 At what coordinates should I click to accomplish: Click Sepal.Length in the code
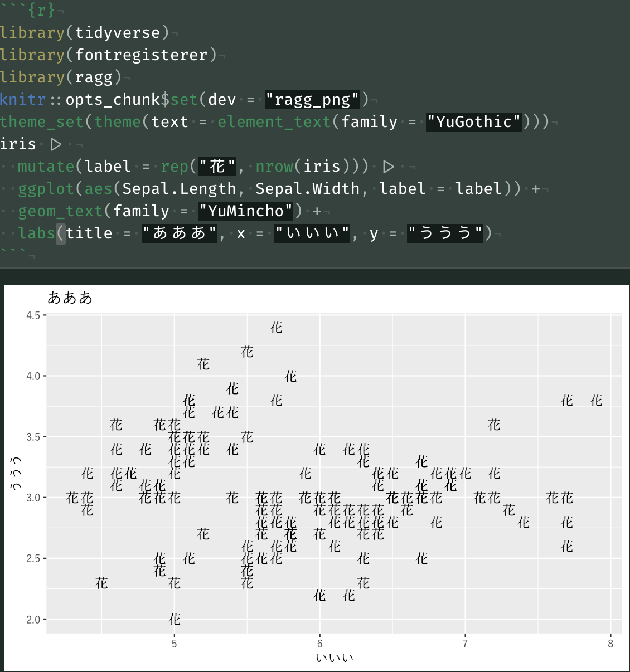180,188
